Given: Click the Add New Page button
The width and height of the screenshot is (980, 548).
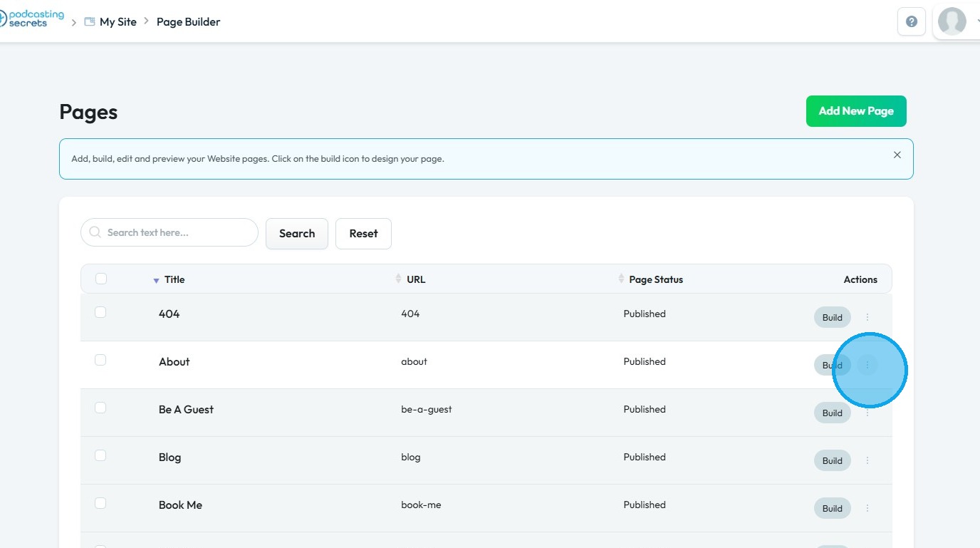Looking at the screenshot, I should coord(856,111).
